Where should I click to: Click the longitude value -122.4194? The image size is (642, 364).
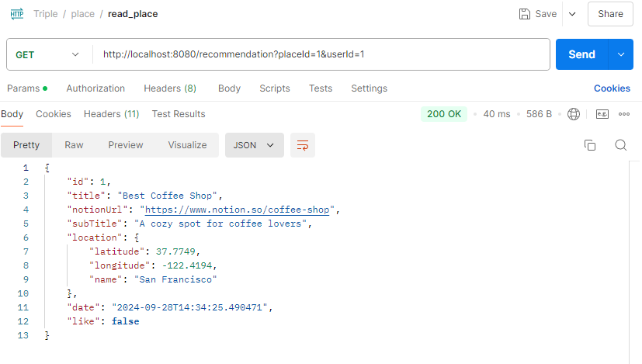tap(187, 265)
